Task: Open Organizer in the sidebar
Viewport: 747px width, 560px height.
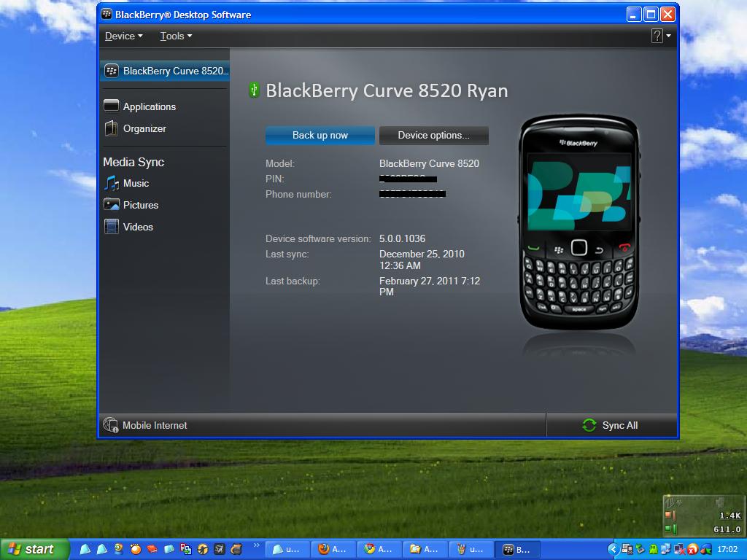Action: 144,128
